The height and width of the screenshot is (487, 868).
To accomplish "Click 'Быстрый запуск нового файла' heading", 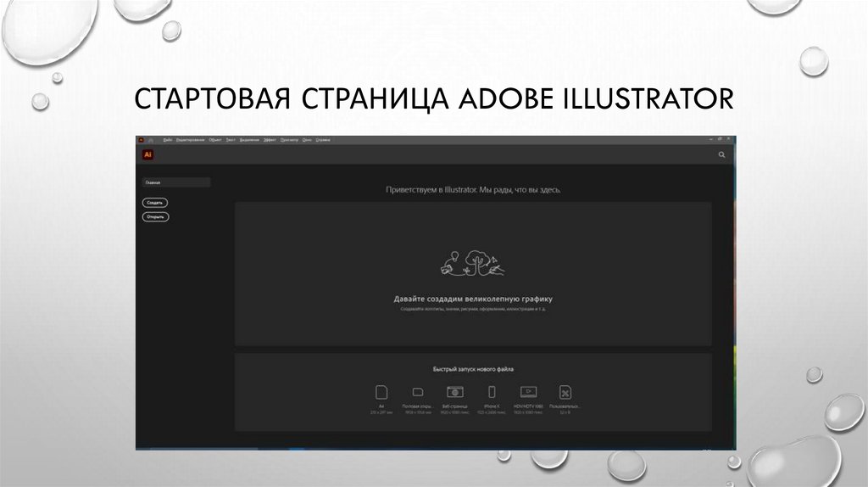I will point(473,369).
